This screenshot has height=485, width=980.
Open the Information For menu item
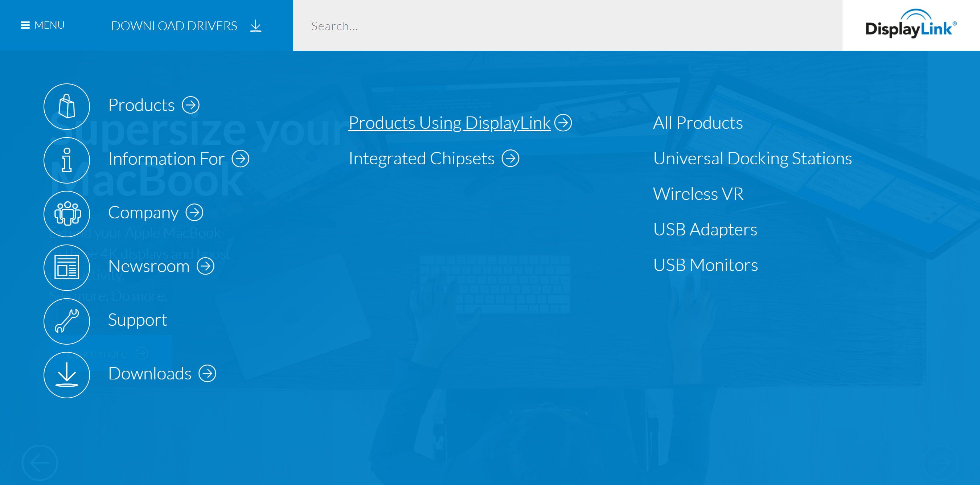point(166,159)
